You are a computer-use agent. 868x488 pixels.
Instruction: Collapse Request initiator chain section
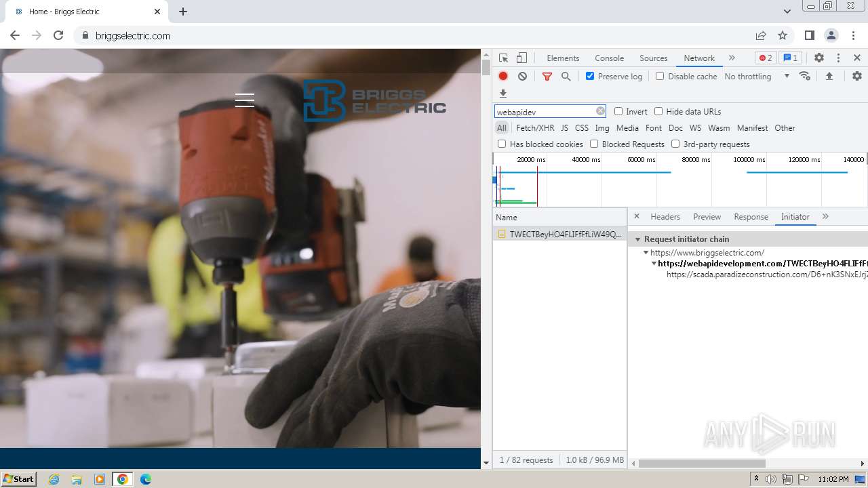(638, 239)
